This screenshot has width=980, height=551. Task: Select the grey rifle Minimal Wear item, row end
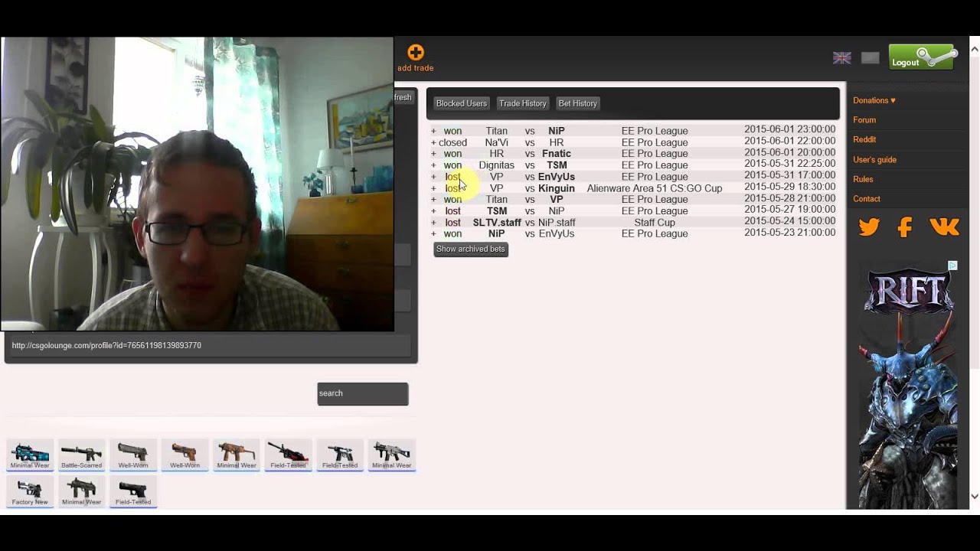point(391,455)
